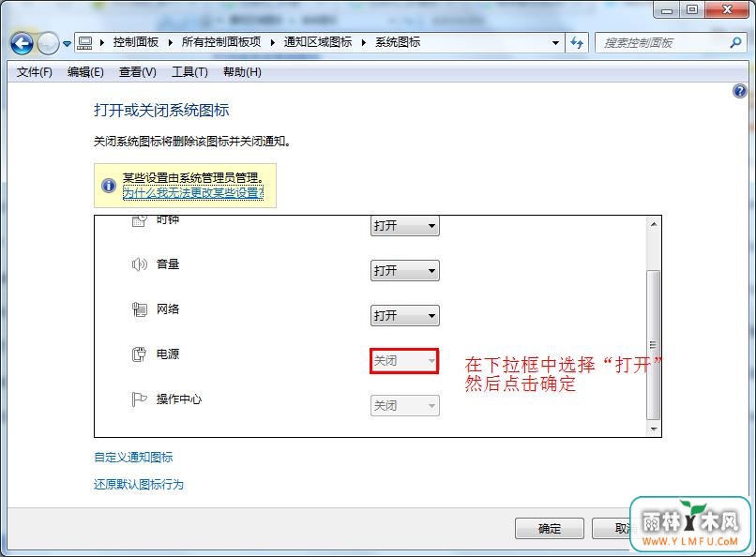
Task: Click the Back navigation arrow
Action: tap(22, 44)
